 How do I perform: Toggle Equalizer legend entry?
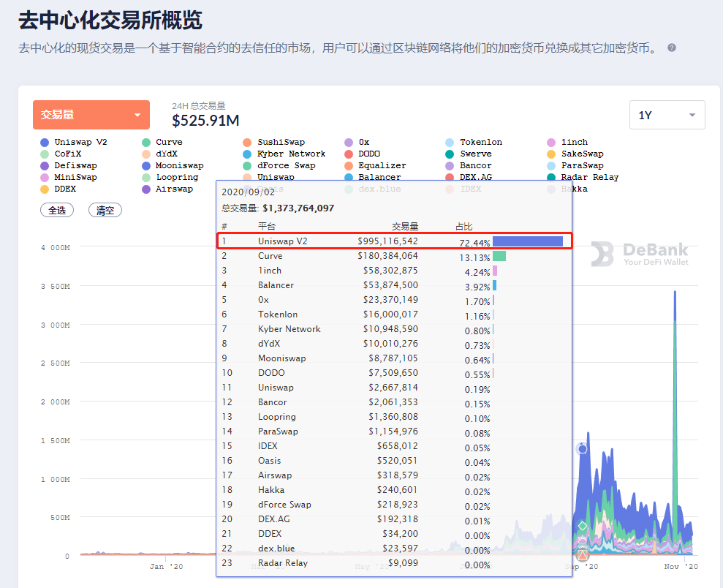tap(375, 165)
